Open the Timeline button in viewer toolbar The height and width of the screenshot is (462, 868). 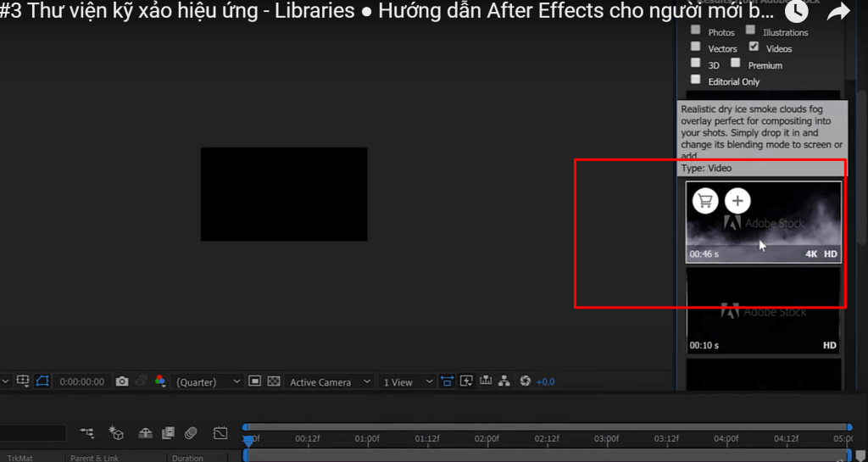(x=486, y=381)
